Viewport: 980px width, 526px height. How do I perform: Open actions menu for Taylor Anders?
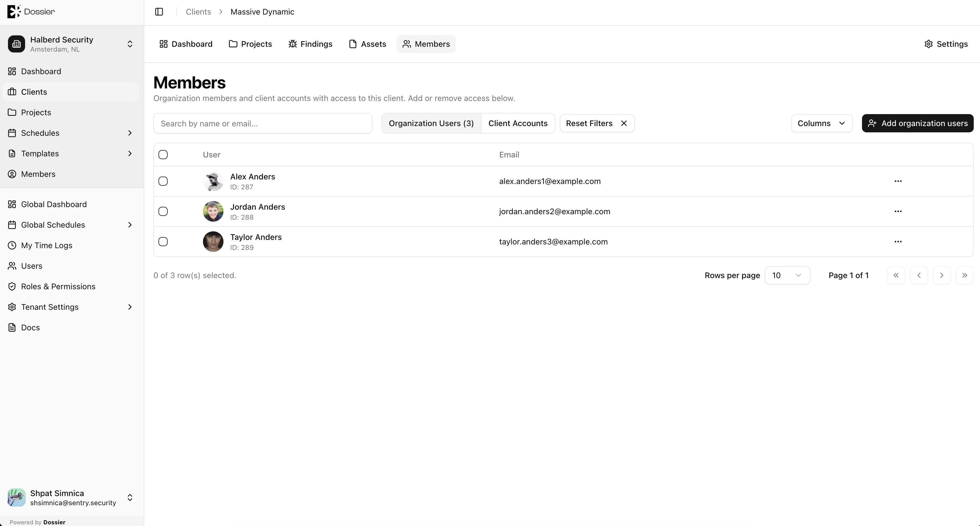(898, 242)
